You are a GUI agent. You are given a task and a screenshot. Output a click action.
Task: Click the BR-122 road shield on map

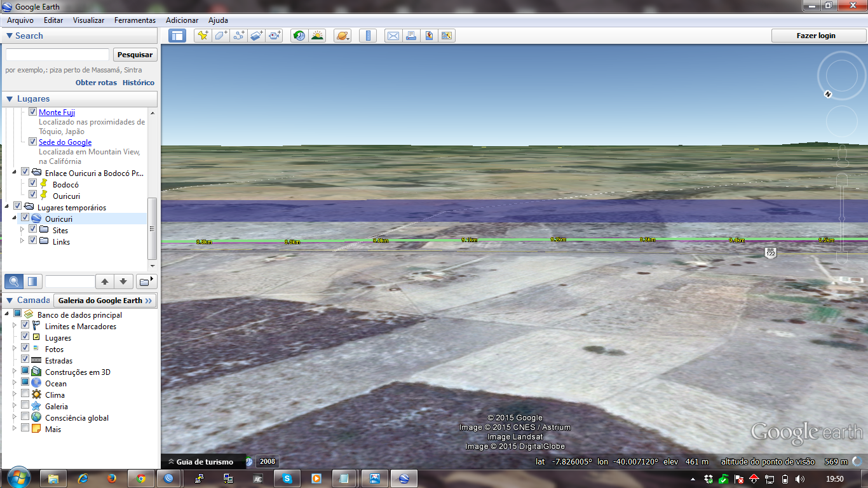pos(771,252)
